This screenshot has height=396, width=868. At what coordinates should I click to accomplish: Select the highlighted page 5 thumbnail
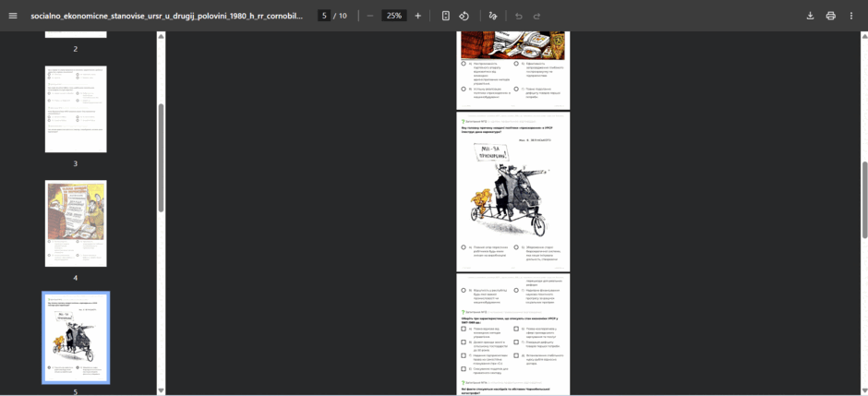click(x=76, y=337)
